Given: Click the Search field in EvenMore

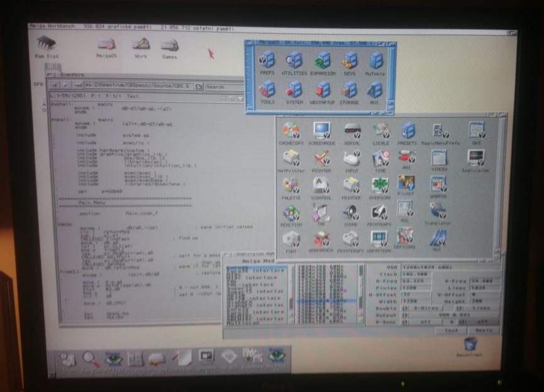Looking at the screenshot, I should tap(222, 87).
